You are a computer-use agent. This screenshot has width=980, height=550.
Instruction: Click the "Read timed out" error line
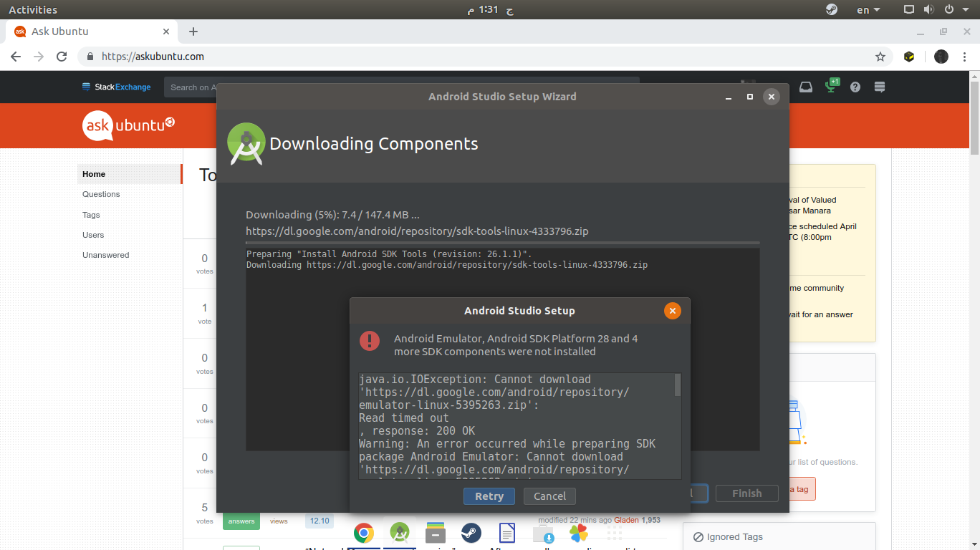(404, 418)
